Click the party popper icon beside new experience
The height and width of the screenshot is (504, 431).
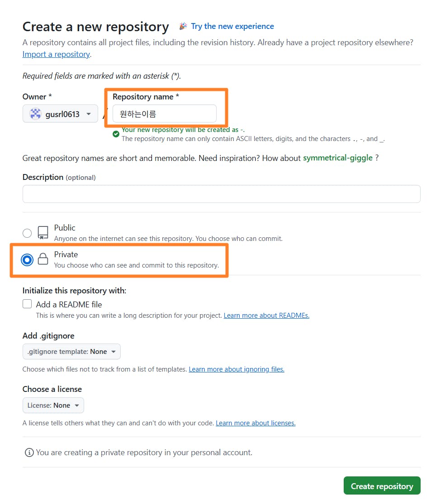(183, 26)
